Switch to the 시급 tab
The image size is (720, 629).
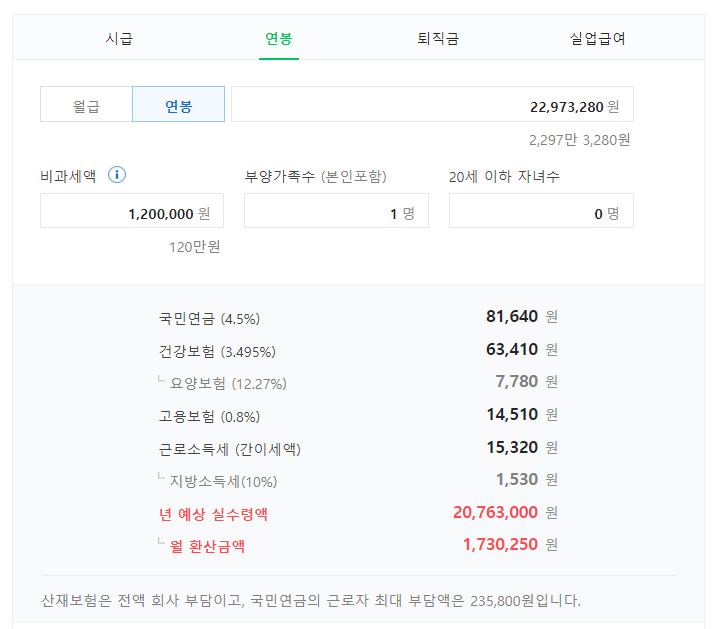119,38
